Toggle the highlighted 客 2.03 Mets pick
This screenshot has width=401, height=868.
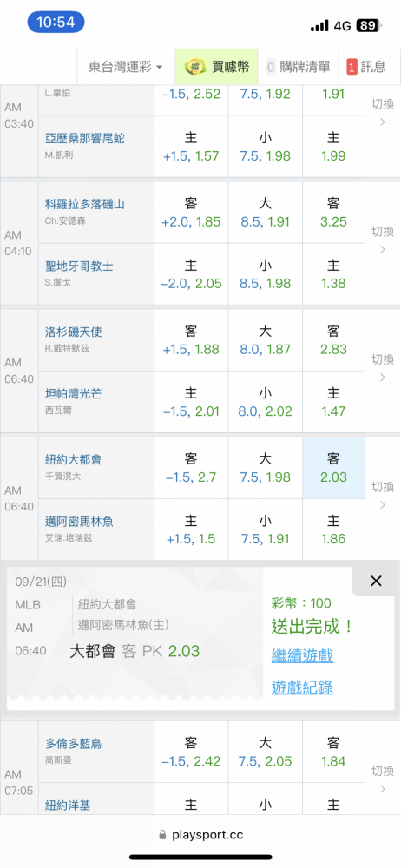click(333, 468)
